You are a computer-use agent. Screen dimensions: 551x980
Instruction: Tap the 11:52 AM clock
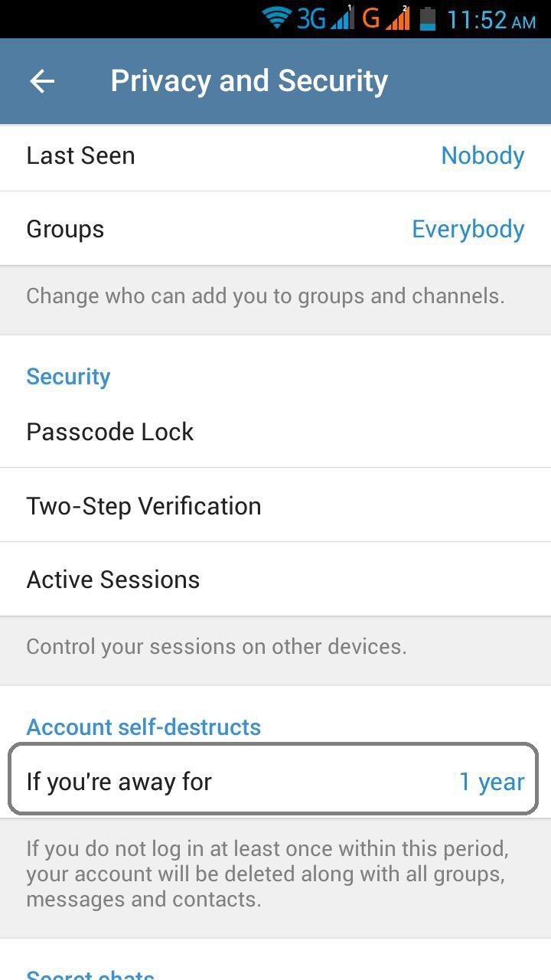[x=491, y=19]
